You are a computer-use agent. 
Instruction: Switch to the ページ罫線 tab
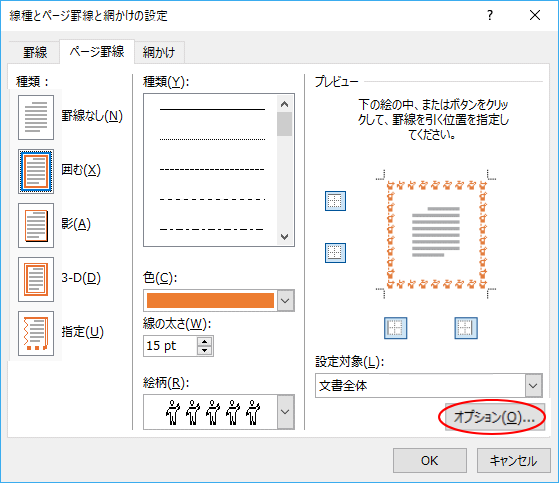coord(97,52)
